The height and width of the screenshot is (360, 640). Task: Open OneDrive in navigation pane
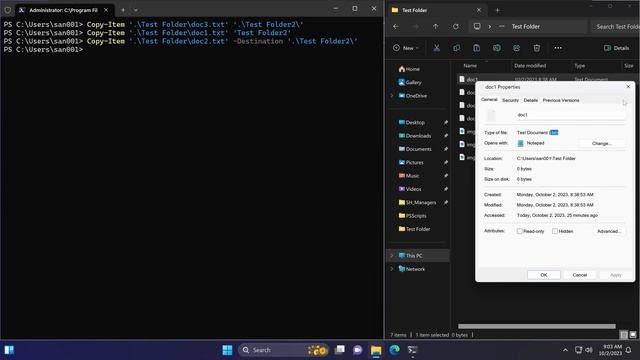(413, 96)
